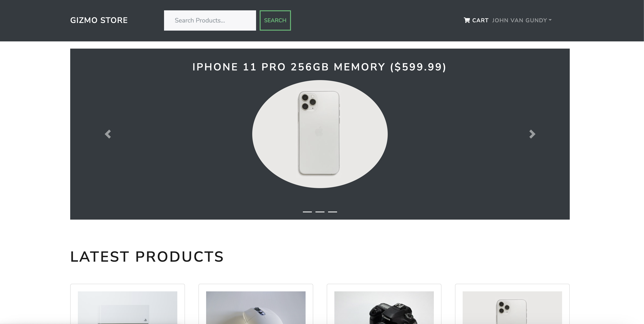Open the Cart page link

(x=476, y=20)
